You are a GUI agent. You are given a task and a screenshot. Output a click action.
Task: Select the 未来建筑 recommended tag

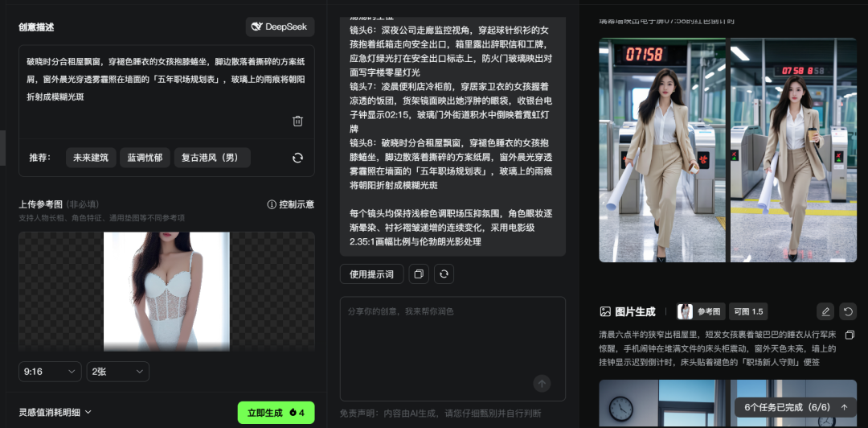[91, 158]
